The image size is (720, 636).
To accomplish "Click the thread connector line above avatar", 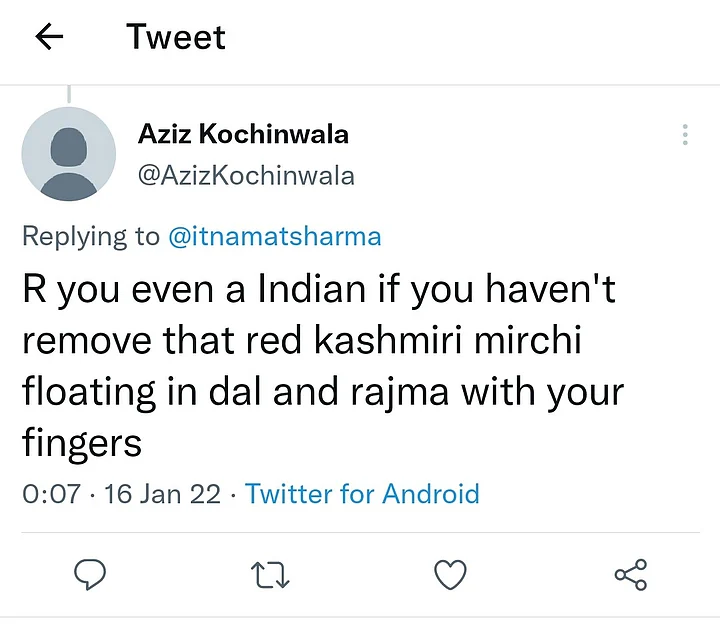I will (68, 95).
